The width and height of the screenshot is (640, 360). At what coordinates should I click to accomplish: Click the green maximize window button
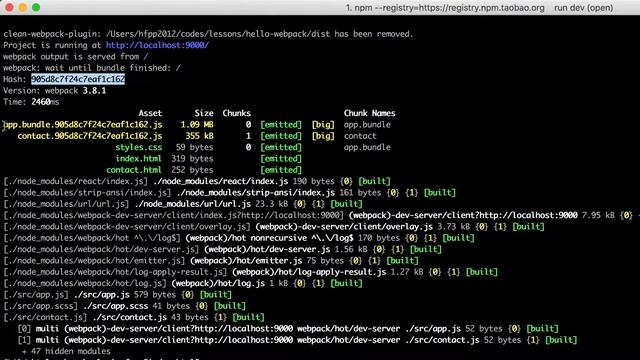(36, 7)
